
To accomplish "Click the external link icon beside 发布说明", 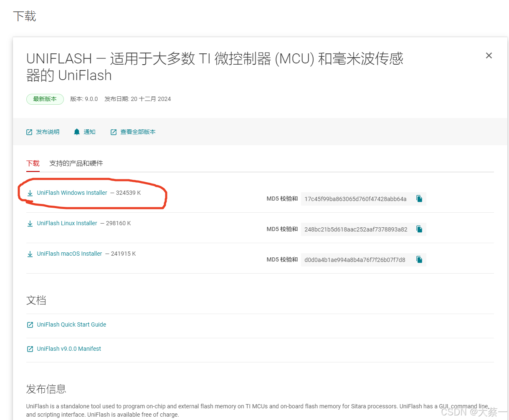I will [29, 131].
